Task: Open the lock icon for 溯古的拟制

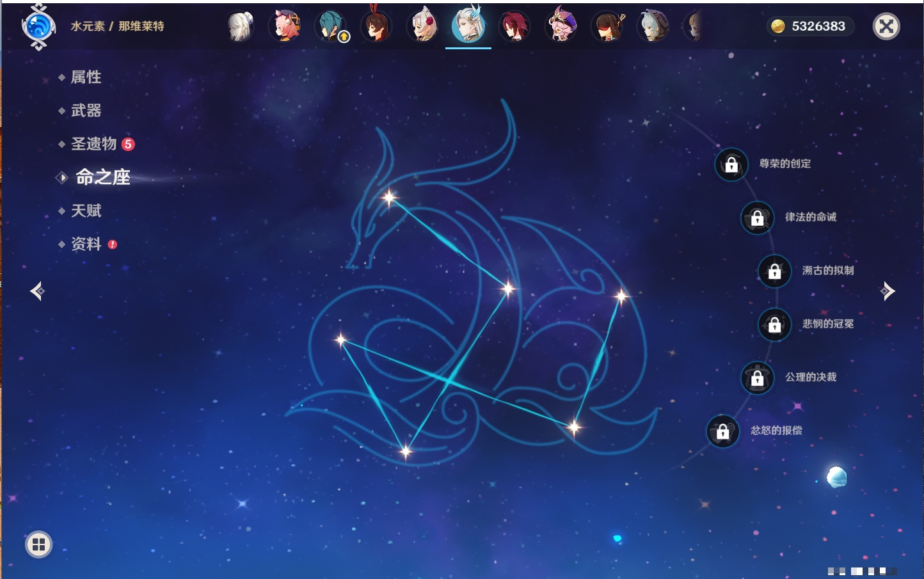Action: (x=775, y=271)
